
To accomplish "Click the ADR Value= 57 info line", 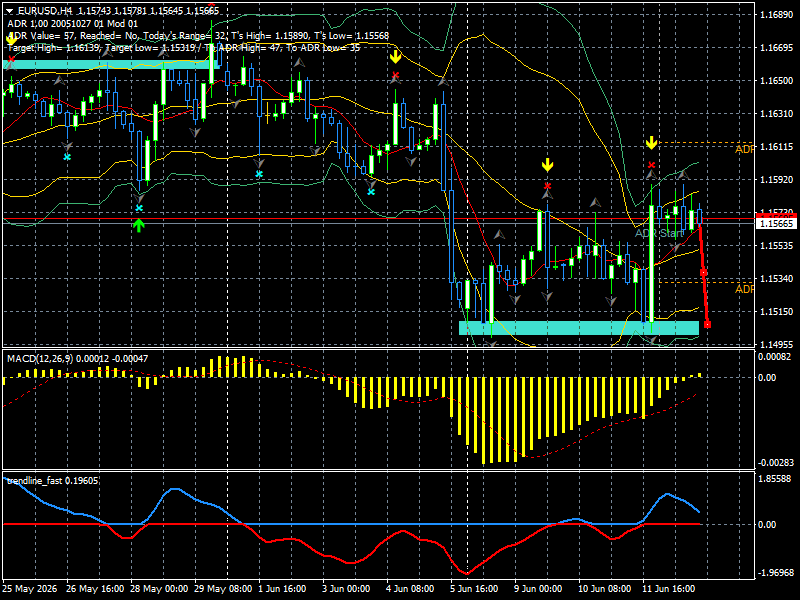I will [x=198, y=36].
